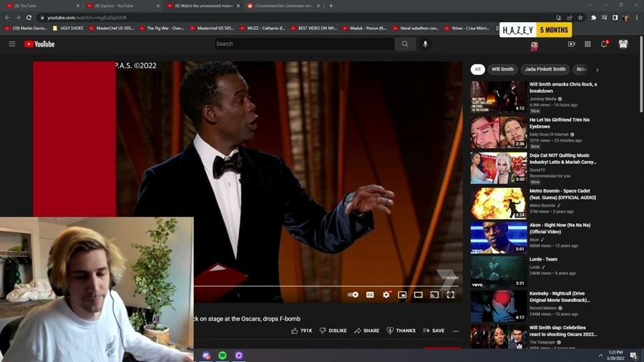
Task: Open the 'literal subathon' bookmark
Action: (415, 29)
